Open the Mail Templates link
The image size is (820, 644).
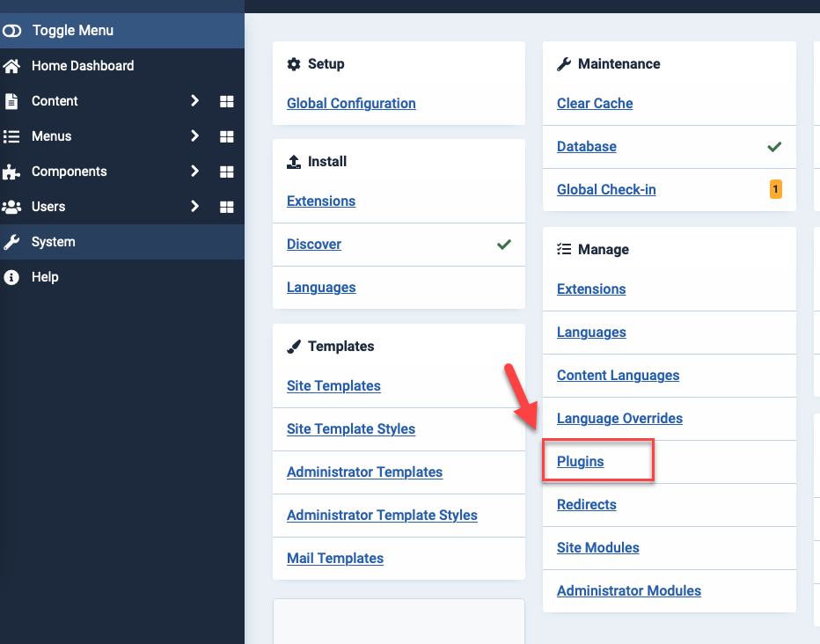(335, 558)
